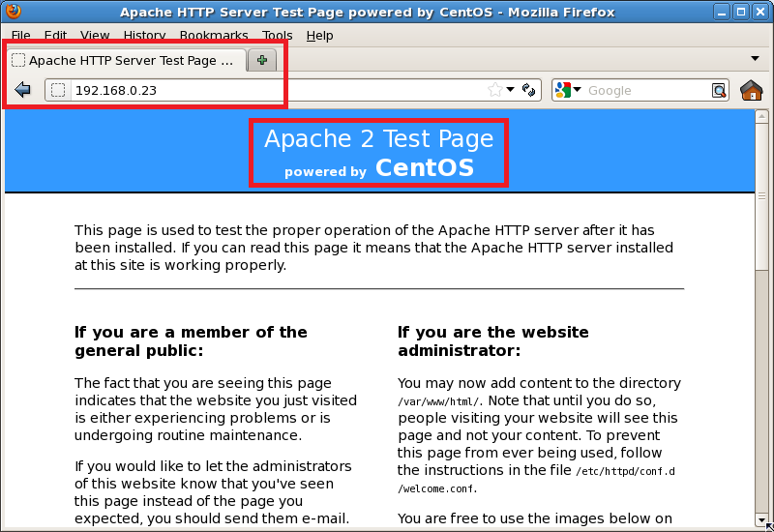Image resolution: width=774 pixels, height=532 pixels.
Task: Click the Firefox logo in title bar
Action: pyautogui.click(x=14, y=11)
